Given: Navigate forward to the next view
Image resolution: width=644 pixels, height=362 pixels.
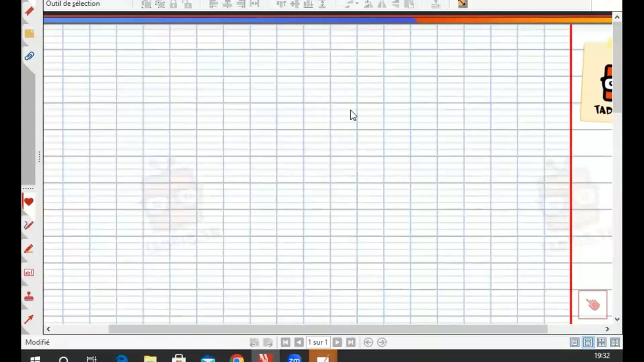Looking at the screenshot, I should [382, 342].
